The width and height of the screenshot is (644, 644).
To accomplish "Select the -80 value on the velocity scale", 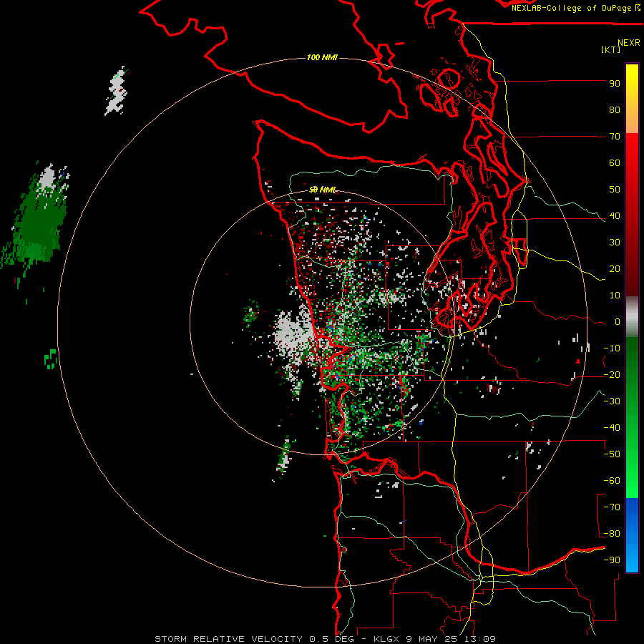I will coord(612,534).
